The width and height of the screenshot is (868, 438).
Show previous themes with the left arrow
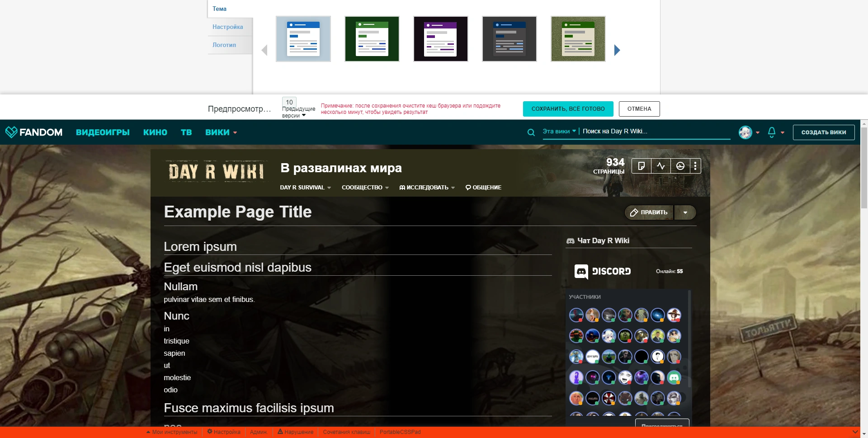264,50
